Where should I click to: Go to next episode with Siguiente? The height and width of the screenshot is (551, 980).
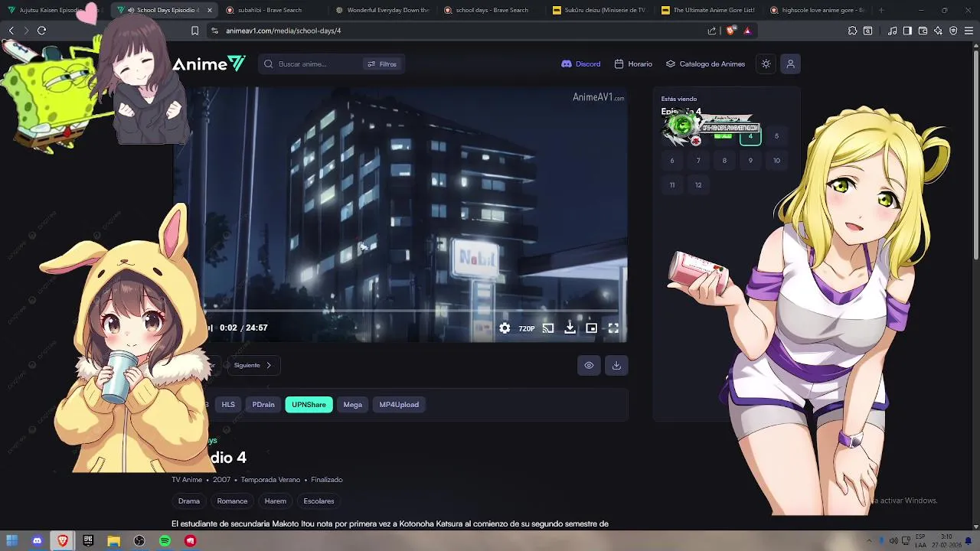[x=253, y=365]
